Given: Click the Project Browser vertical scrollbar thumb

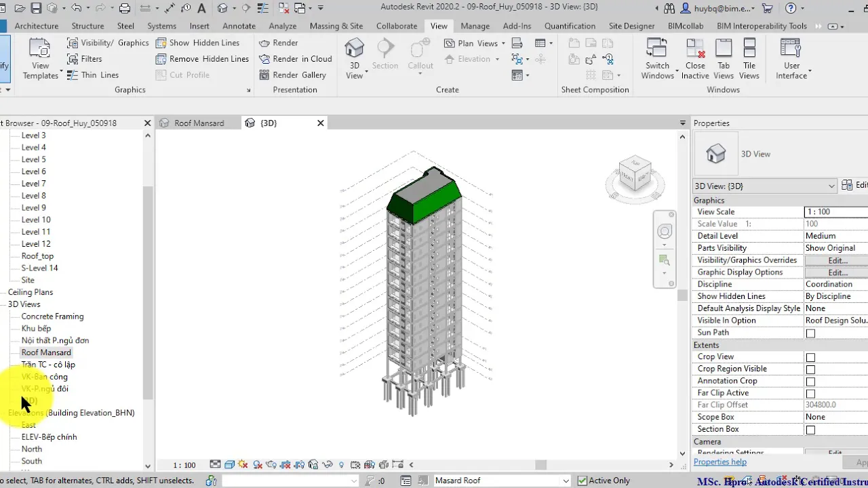Looking at the screenshot, I should tap(148, 293).
